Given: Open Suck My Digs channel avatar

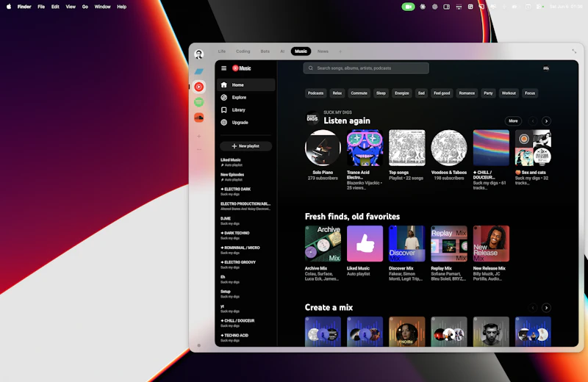Looking at the screenshot, I should [312, 118].
